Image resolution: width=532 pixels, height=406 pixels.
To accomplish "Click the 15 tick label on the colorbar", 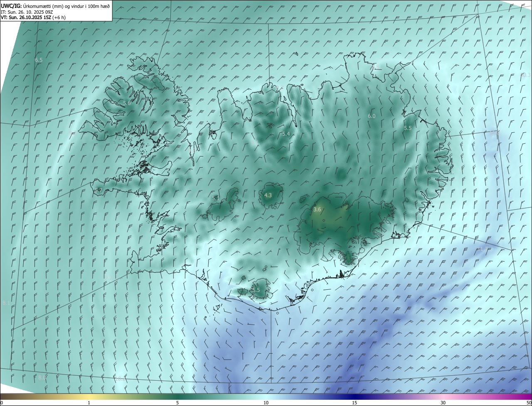I will (355, 403).
